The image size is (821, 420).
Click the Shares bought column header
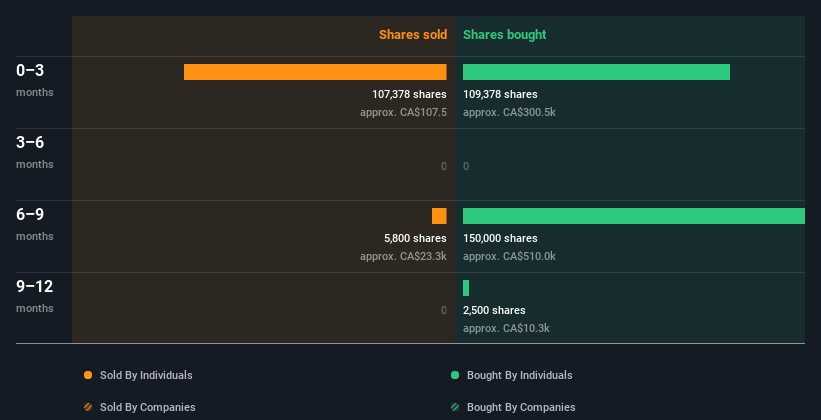[505, 35]
